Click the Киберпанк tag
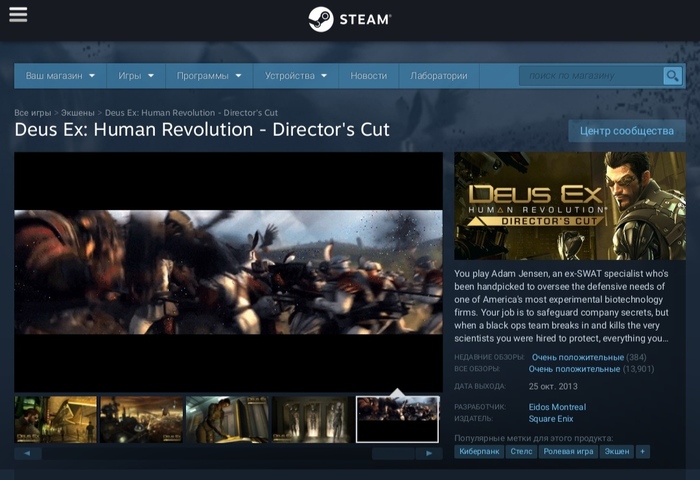 [479, 451]
